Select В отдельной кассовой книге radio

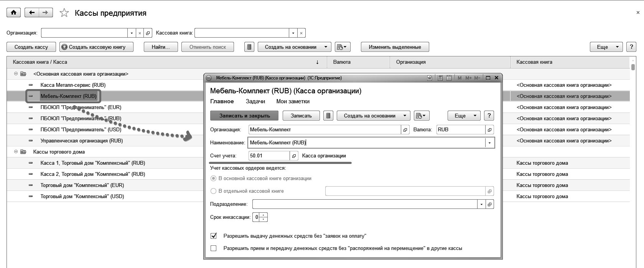[214, 191]
